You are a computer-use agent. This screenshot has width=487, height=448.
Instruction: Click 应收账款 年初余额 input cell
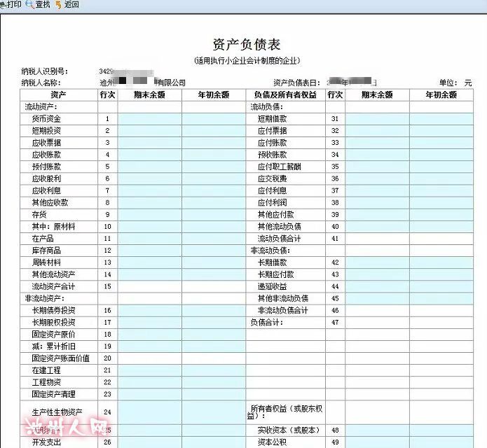point(214,155)
